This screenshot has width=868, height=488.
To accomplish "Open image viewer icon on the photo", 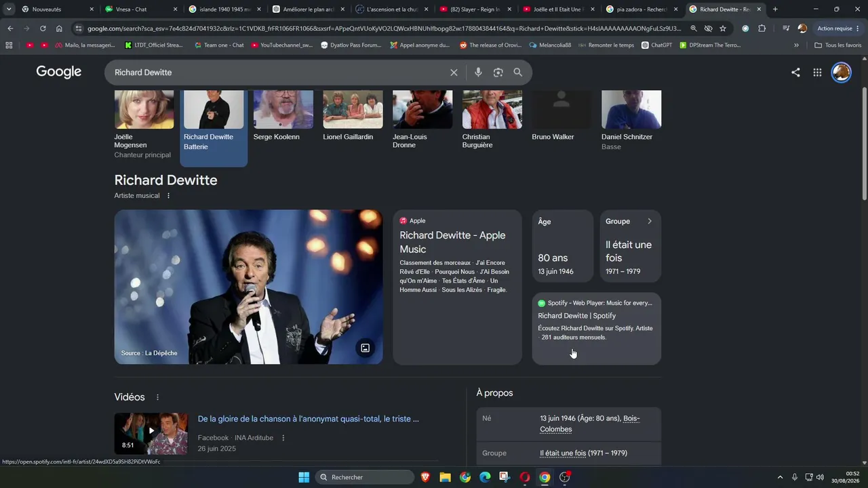I will pos(365,348).
